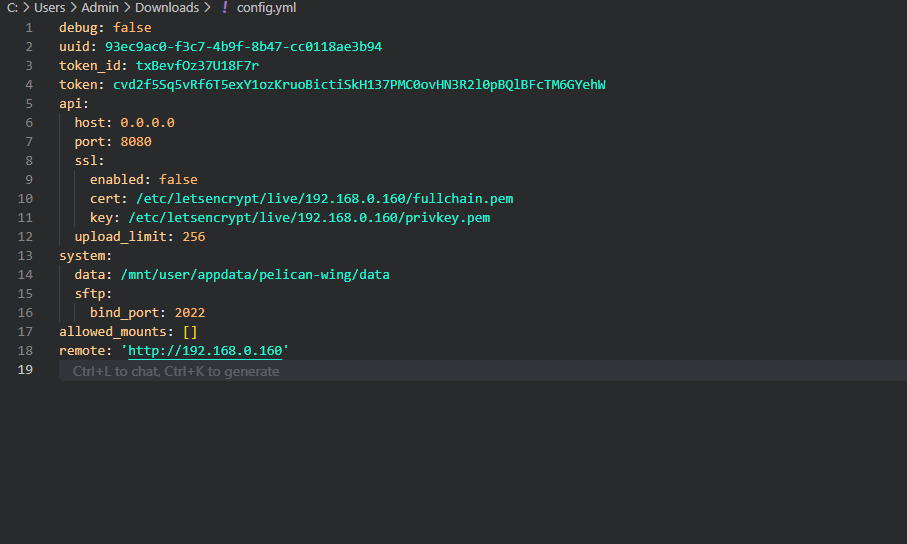Screen dimensions: 907x544
Task: Click the allowed_mounts empty brackets
Action: (190, 332)
